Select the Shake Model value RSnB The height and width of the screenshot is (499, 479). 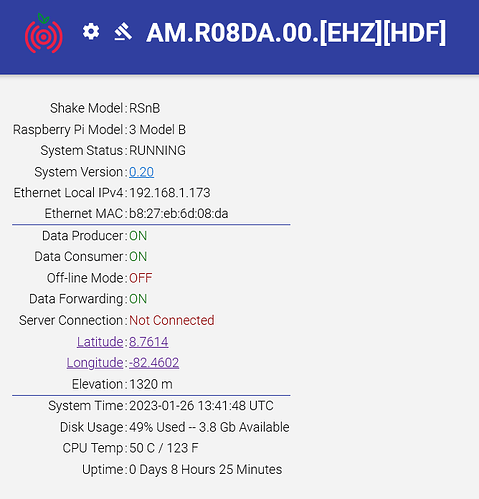145,108
